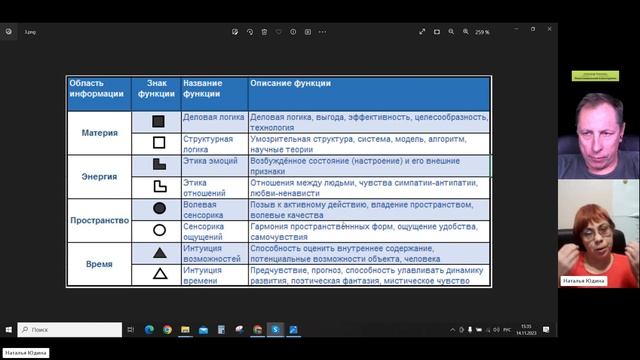Image resolution: width=640 pixels, height=360 pixels.
Task: Click the Время cell in table
Action: click(x=100, y=264)
